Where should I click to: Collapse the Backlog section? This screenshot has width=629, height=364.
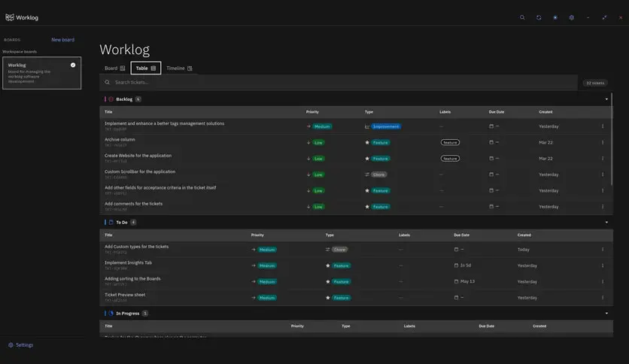pyautogui.click(x=606, y=99)
